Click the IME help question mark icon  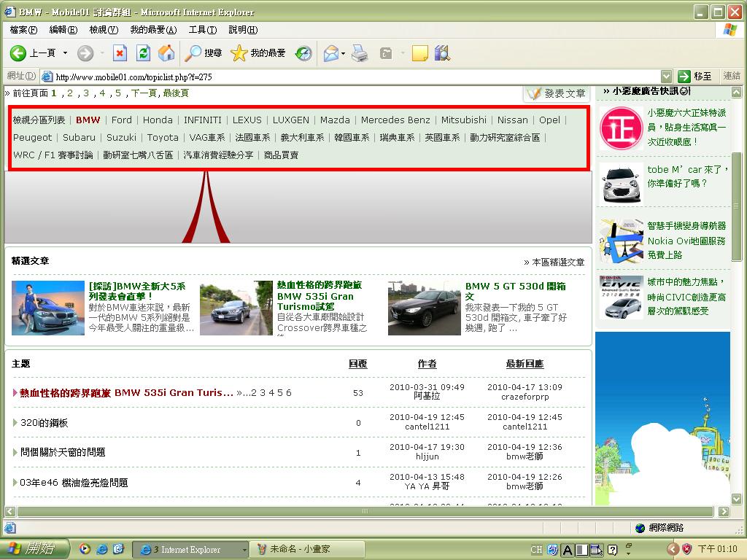(613, 550)
